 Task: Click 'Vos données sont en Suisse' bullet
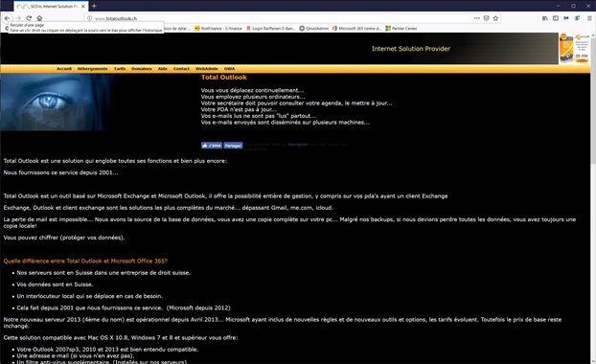tap(55, 284)
